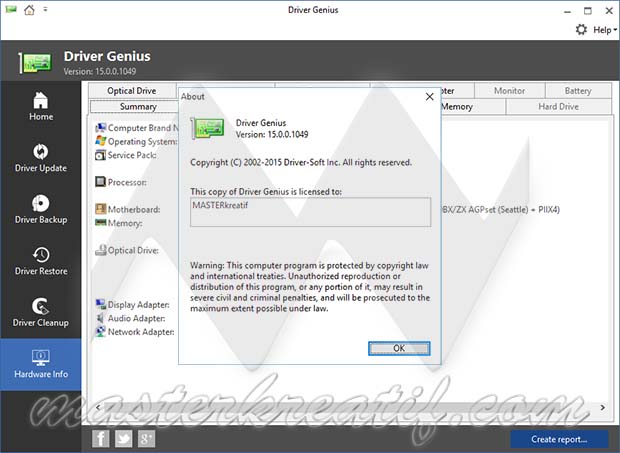Click the Create report button
The height and width of the screenshot is (453, 620).
coord(559,439)
